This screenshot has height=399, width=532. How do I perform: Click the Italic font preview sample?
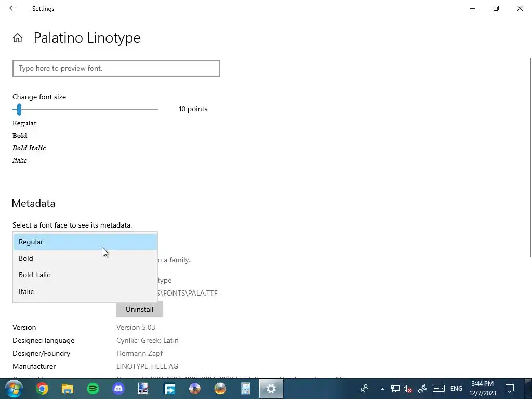tap(20, 161)
